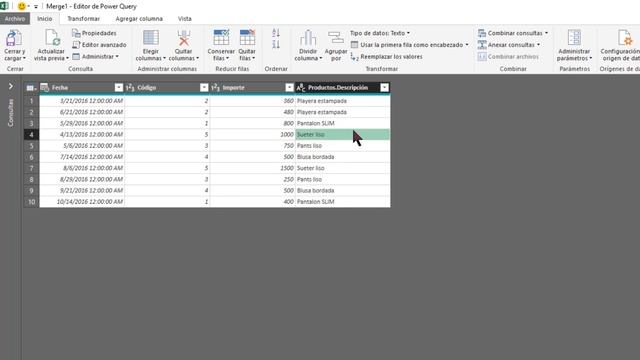Open Anexar consultas menu
The height and width of the screenshot is (360, 640).
(509, 45)
